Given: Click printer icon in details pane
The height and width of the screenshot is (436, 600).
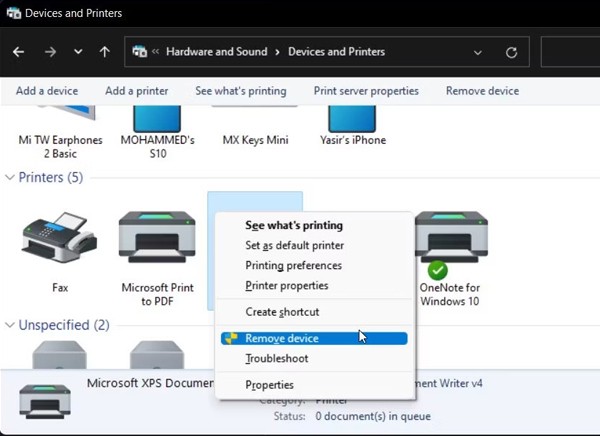Looking at the screenshot, I should (x=45, y=402).
